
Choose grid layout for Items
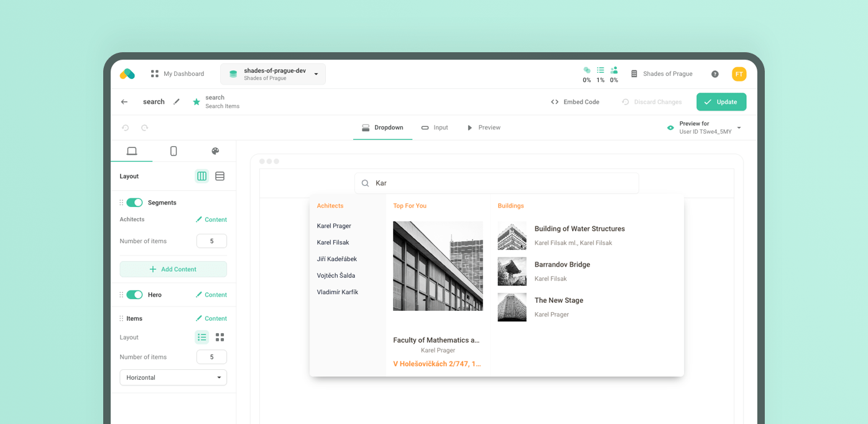pyautogui.click(x=220, y=338)
